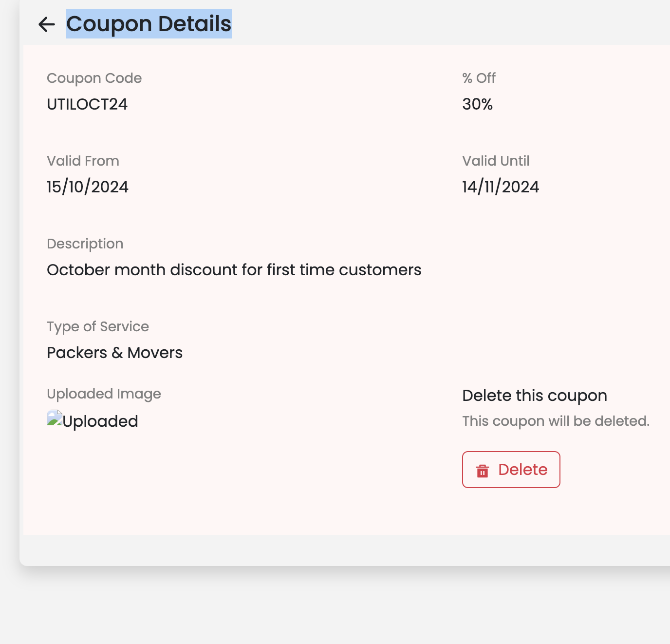The image size is (670, 644).
Task: Click the 'This coupon will be deleted' warning
Action: (556, 421)
